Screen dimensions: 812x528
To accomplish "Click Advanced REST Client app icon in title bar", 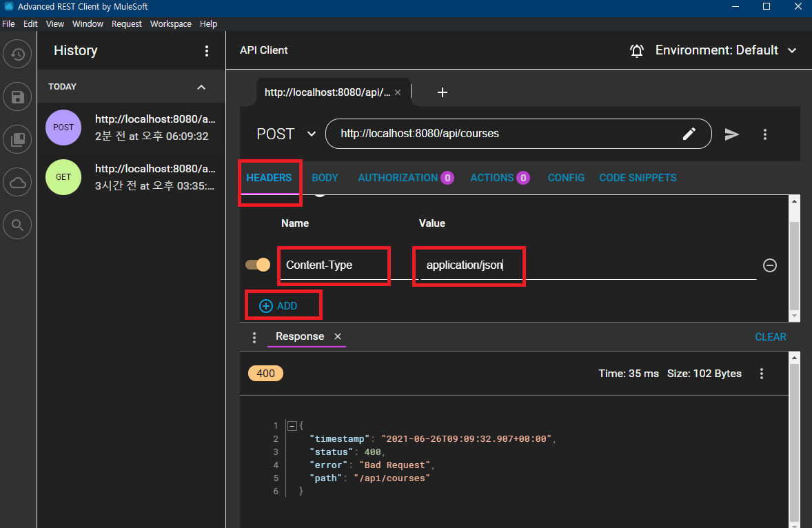I will [x=8, y=6].
